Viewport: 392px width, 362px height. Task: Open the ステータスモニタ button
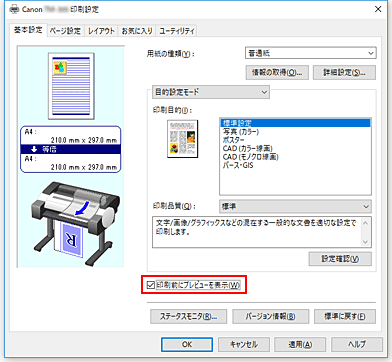[188, 316]
